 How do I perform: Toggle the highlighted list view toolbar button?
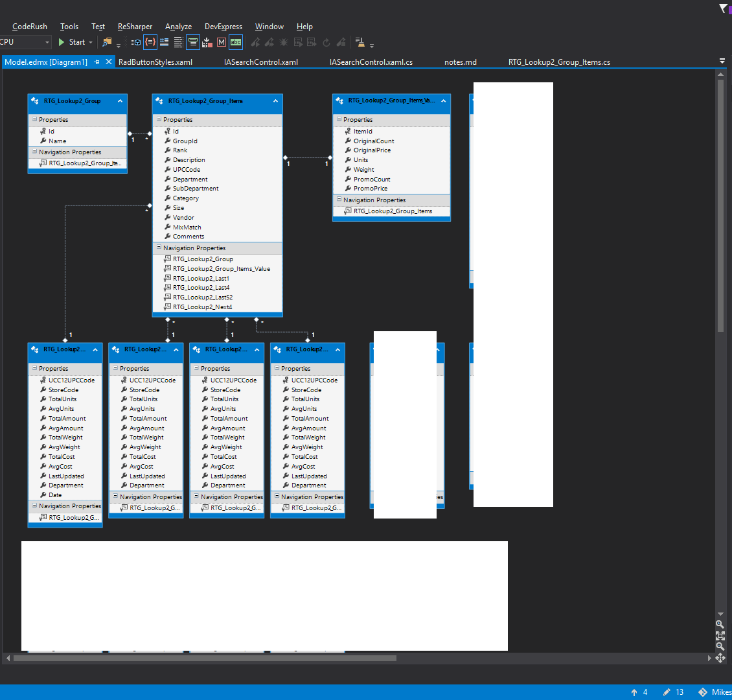tap(192, 41)
